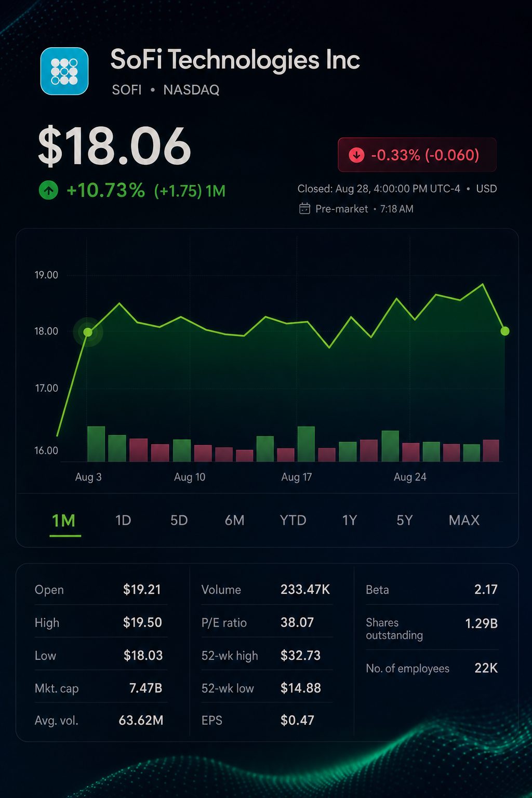The image size is (532, 798).
Task: Click the Low value $18.03
Action: (143, 656)
